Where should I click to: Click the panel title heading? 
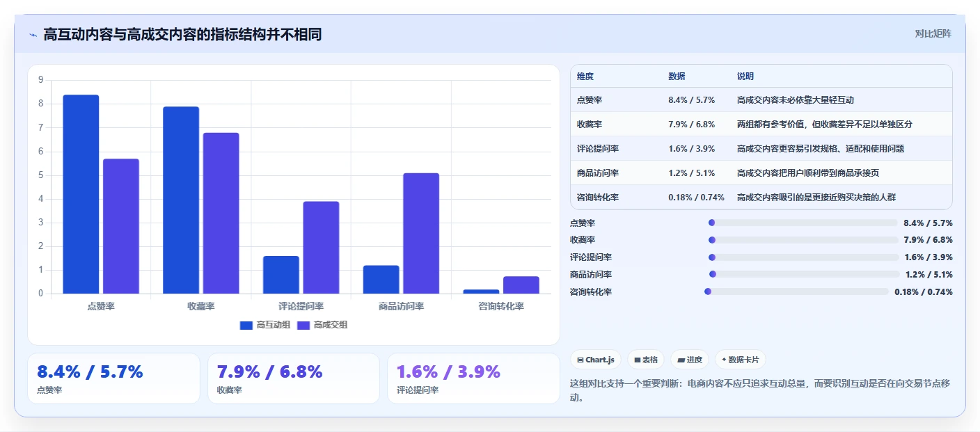(x=182, y=34)
